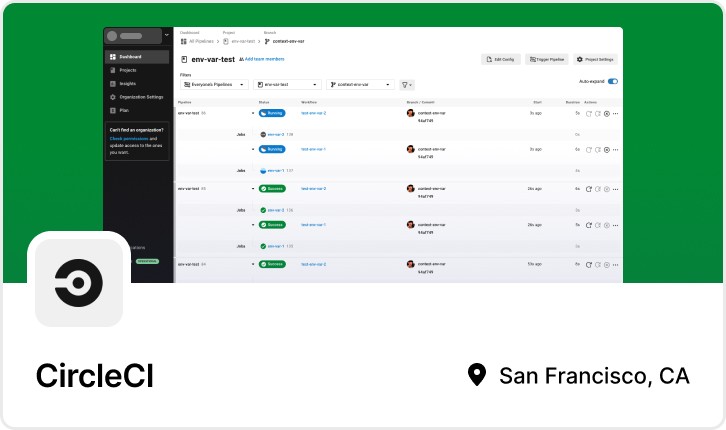The width and height of the screenshot is (726, 430).
Task: Open the organization switcher chevron in the sidebar
Action: pos(167,35)
